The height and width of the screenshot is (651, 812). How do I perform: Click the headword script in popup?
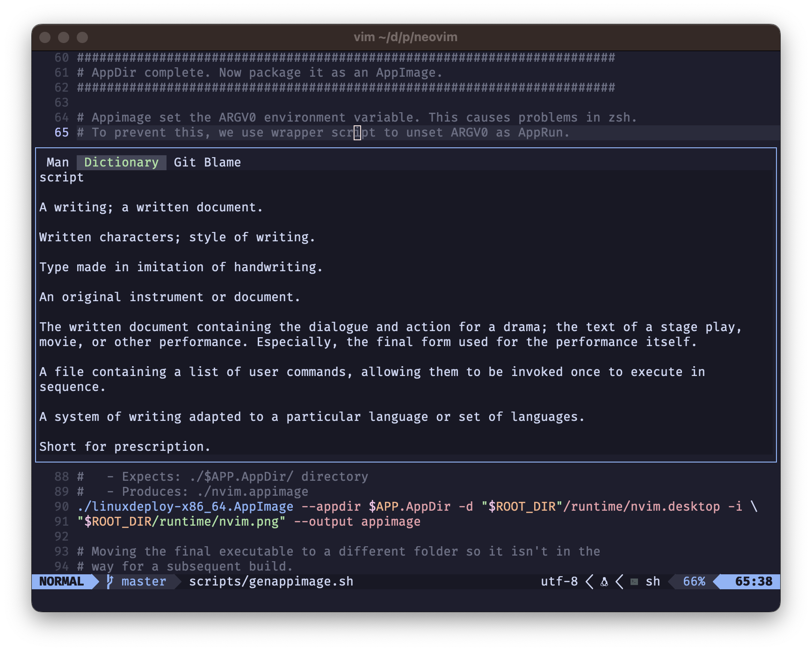61,177
